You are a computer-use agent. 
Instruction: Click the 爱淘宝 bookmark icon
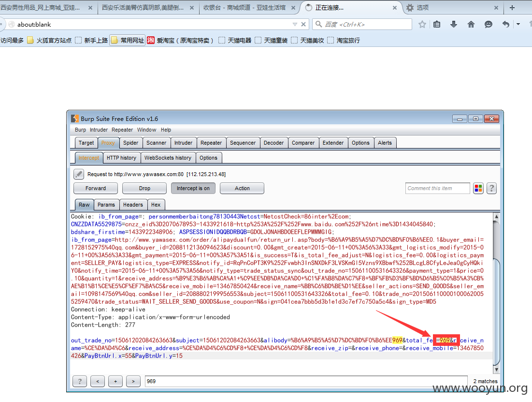coord(151,40)
